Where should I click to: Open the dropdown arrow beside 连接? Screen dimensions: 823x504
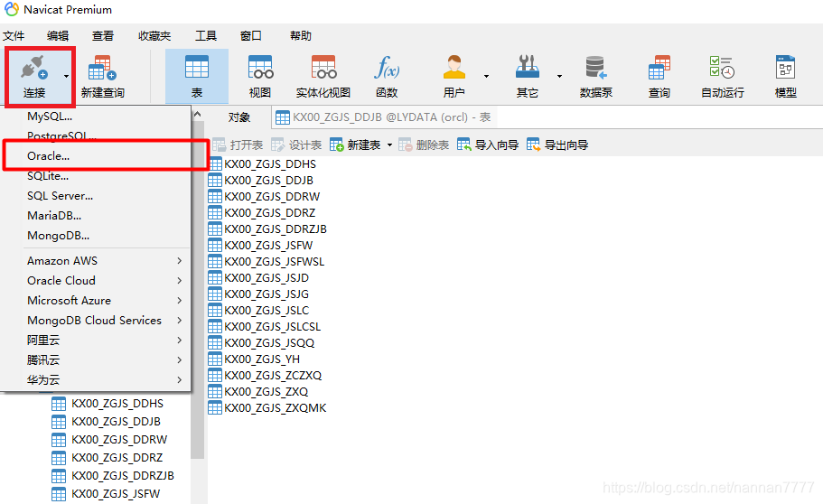(66, 76)
